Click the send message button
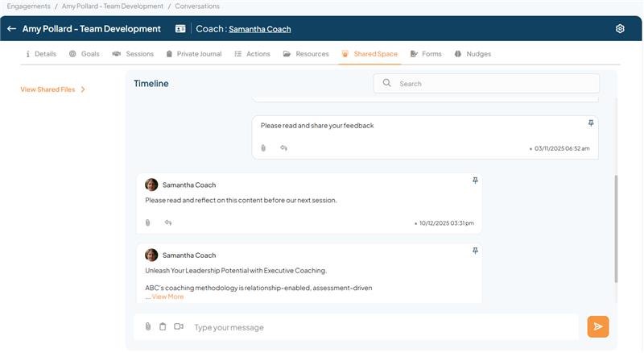 pos(598,326)
